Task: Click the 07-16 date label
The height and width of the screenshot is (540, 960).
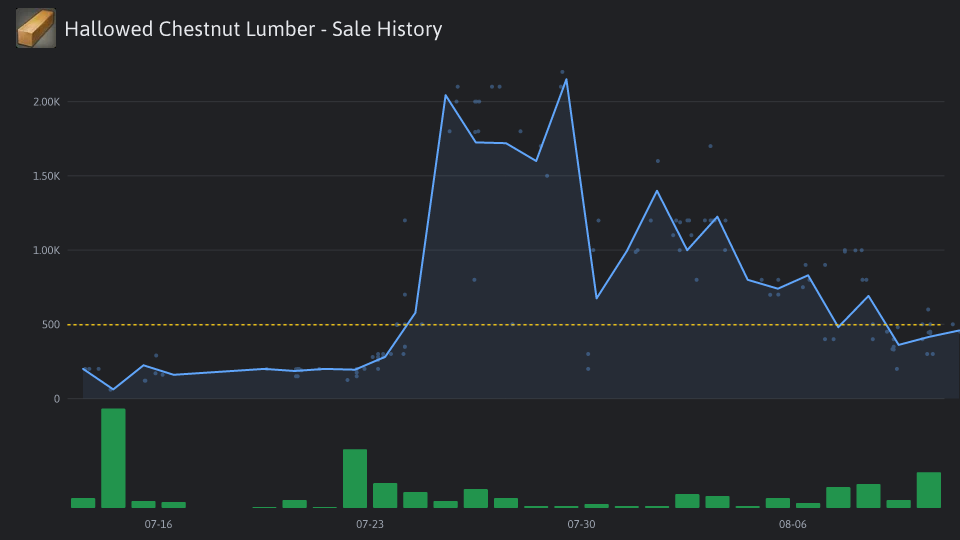Action: [158, 524]
